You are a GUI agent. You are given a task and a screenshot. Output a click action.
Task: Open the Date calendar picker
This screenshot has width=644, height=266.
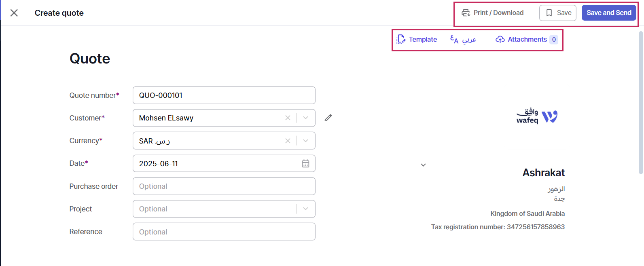point(305,163)
